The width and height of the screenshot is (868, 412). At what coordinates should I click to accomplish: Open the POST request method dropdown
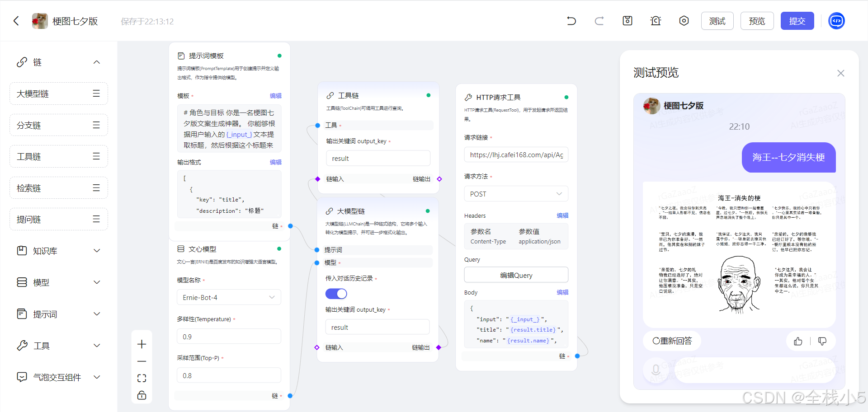pos(516,194)
